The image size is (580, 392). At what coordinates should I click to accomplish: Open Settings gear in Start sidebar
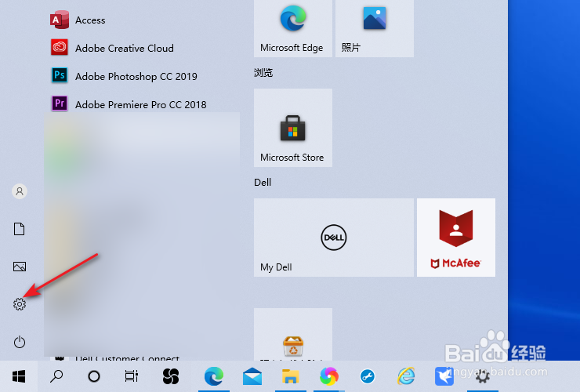20,304
